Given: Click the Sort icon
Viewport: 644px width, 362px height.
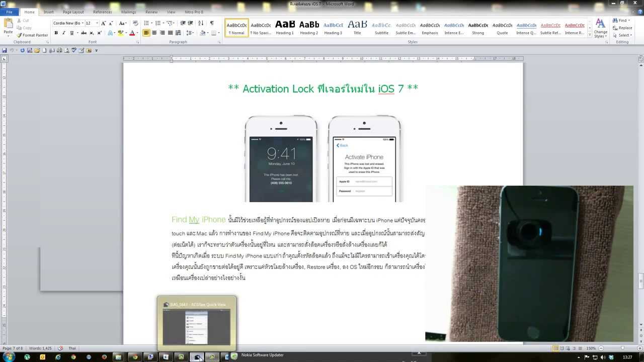Looking at the screenshot, I should click(x=201, y=23).
